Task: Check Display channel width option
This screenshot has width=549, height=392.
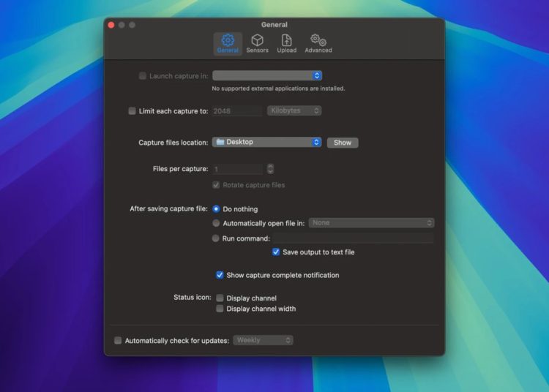Action: [x=220, y=309]
